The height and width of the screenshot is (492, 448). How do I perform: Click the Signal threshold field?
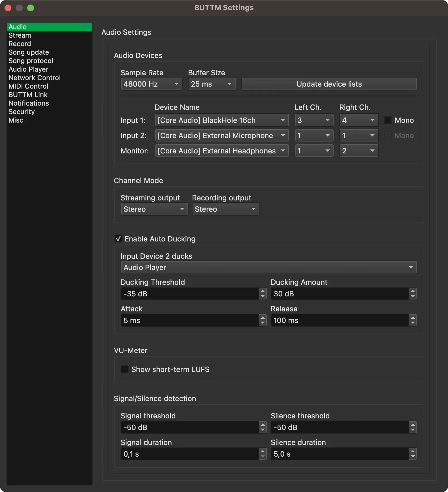[190, 427]
